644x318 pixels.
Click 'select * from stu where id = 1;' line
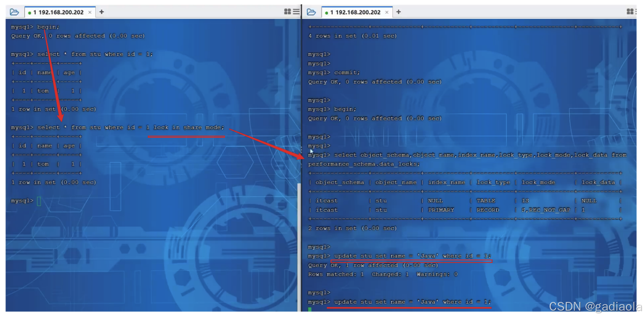(95, 54)
